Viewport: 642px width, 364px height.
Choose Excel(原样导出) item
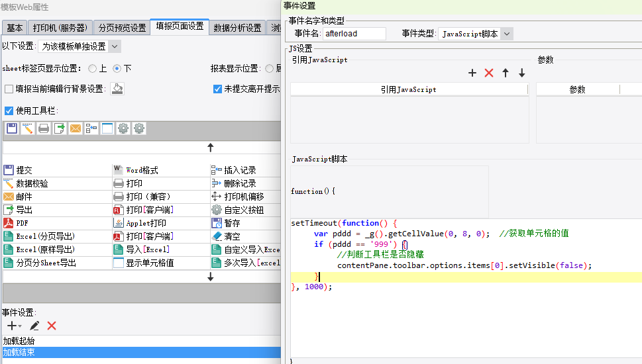pos(39,250)
